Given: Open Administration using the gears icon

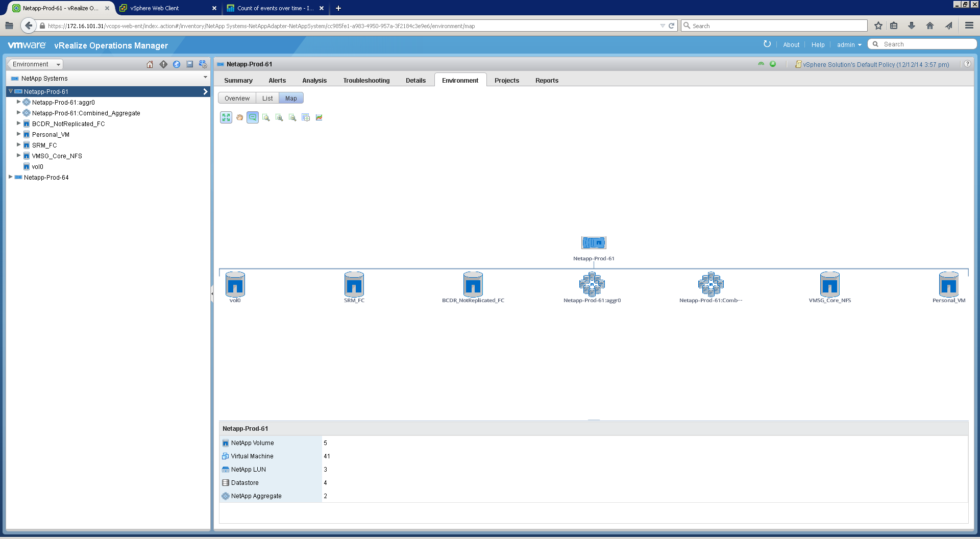Looking at the screenshot, I should point(203,64).
